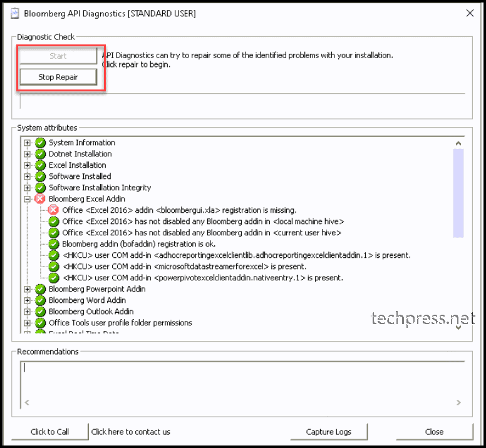This screenshot has width=486, height=448.
Task: Expand the Bloomberg Word Addin node
Action: coord(28,300)
